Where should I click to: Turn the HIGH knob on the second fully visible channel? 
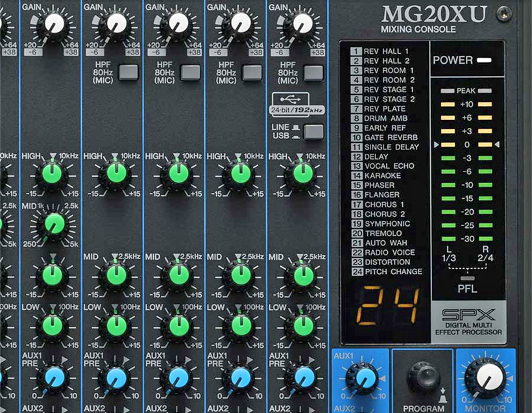[x=115, y=175]
